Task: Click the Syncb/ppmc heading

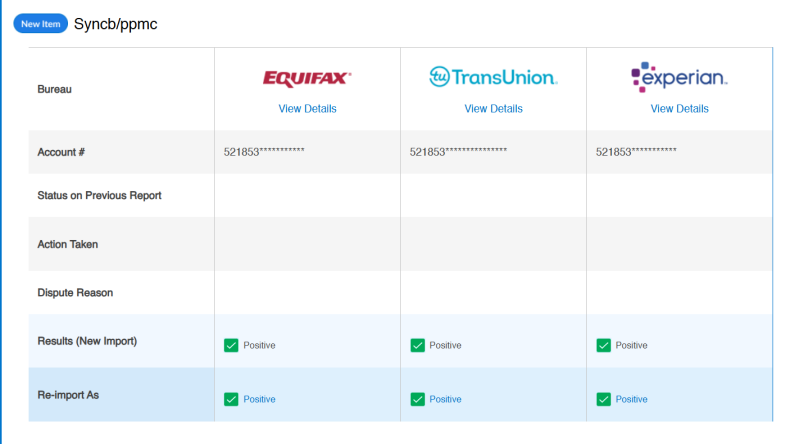Action: pyautogui.click(x=116, y=24)
